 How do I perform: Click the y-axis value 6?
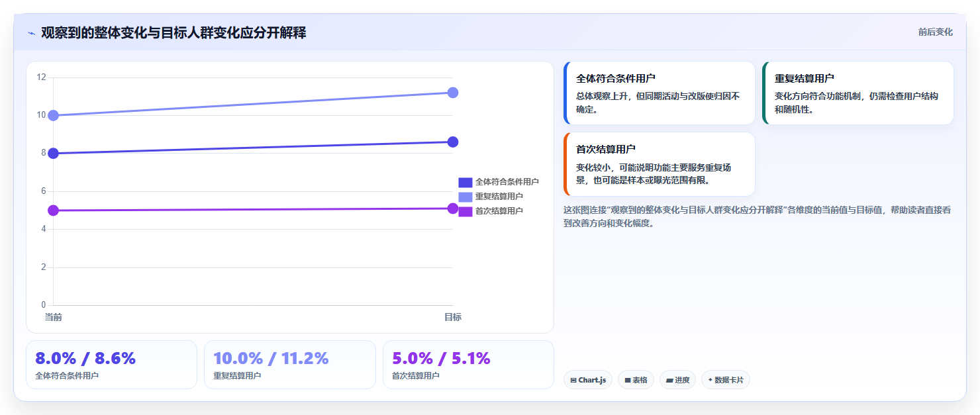point(44,191)
